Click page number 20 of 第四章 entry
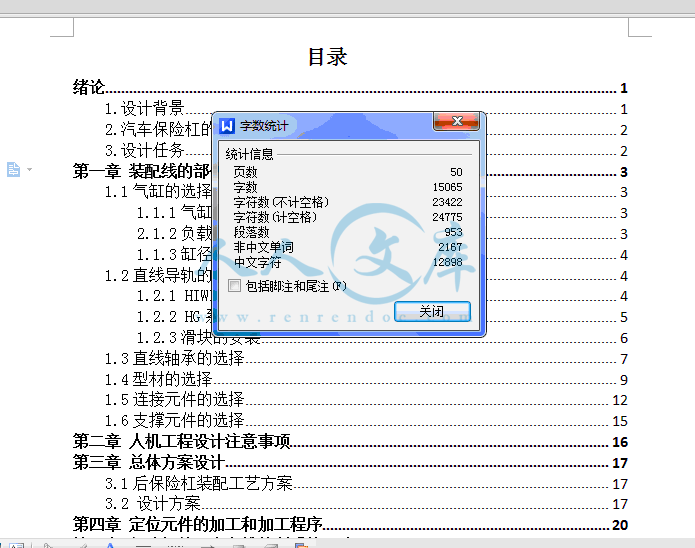695x548 pixels. click(620, 525)
